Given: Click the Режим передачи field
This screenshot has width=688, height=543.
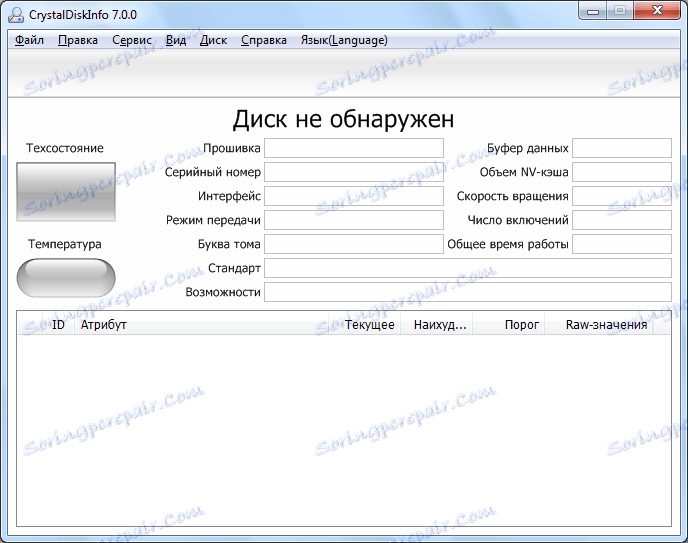Looking at the screenshot, I should 354,220.
